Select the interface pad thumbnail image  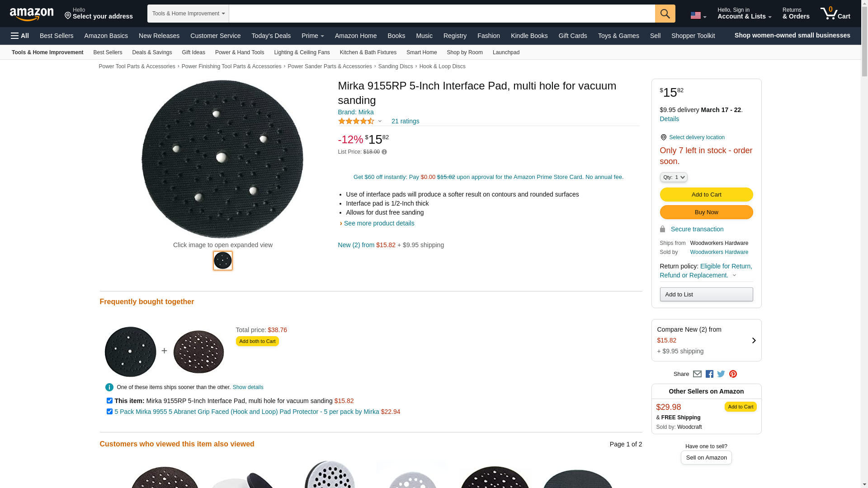[x=223, y=261]
